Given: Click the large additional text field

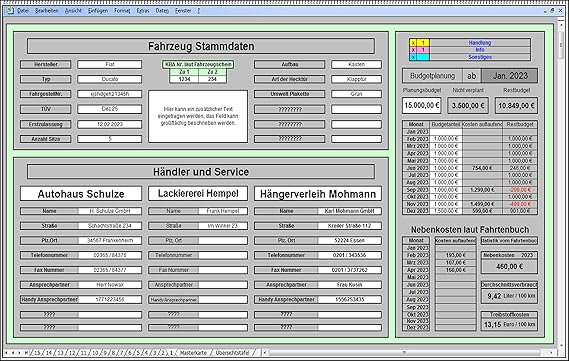Looking at the screenshot, I should click(198, 116).
